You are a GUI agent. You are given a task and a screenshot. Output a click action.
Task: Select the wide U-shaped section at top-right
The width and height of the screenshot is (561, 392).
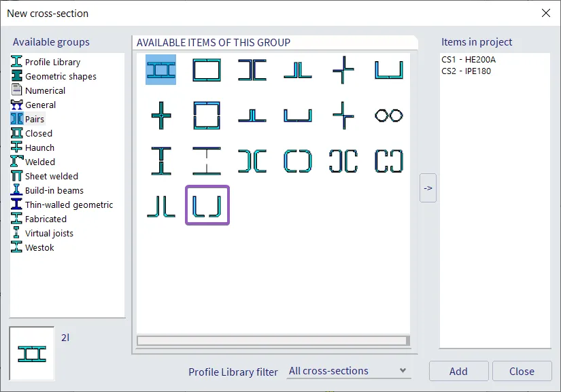388,70
